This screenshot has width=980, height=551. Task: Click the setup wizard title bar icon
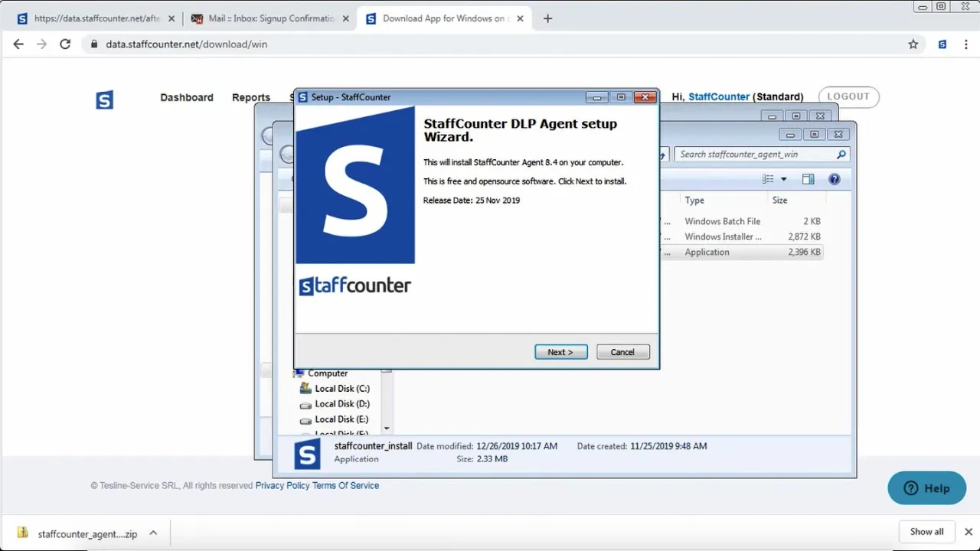point(303,97)
